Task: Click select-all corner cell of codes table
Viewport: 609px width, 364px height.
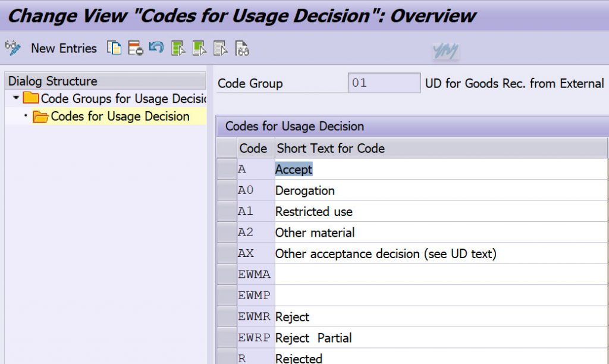Action: [227, 148]
